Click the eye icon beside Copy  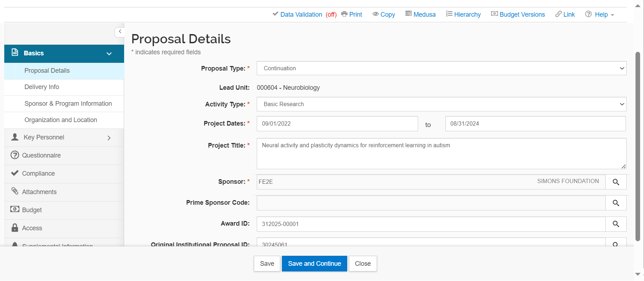(376, 14)
